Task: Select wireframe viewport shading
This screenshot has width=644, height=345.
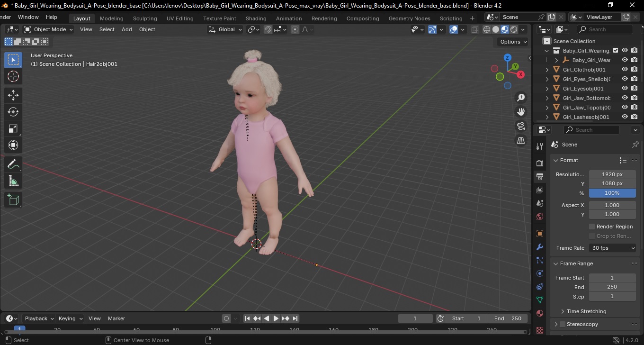Action: pos(487,29)
